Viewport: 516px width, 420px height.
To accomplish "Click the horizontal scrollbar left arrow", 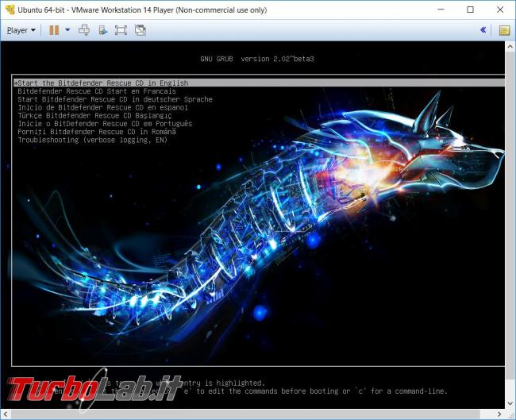I will point(5,414).
